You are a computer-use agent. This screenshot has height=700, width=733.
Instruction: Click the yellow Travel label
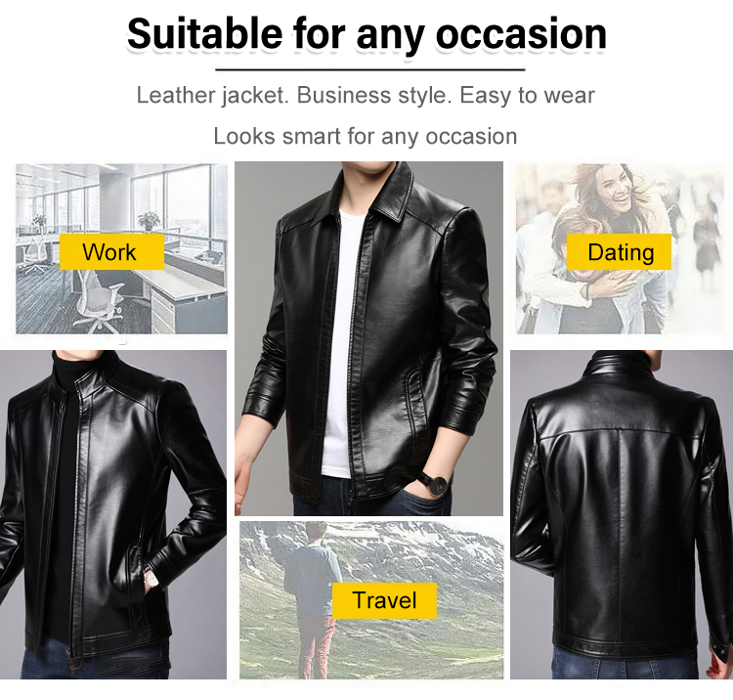point(384,600)
